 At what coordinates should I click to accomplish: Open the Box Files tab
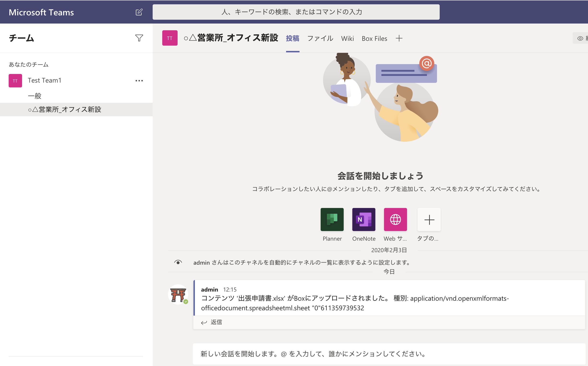tap(374, 38)
